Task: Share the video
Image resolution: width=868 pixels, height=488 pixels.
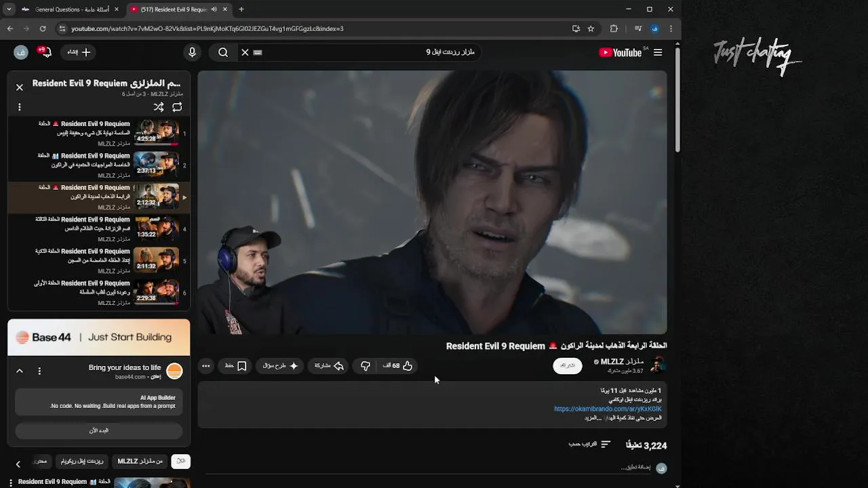Action: 329,366
